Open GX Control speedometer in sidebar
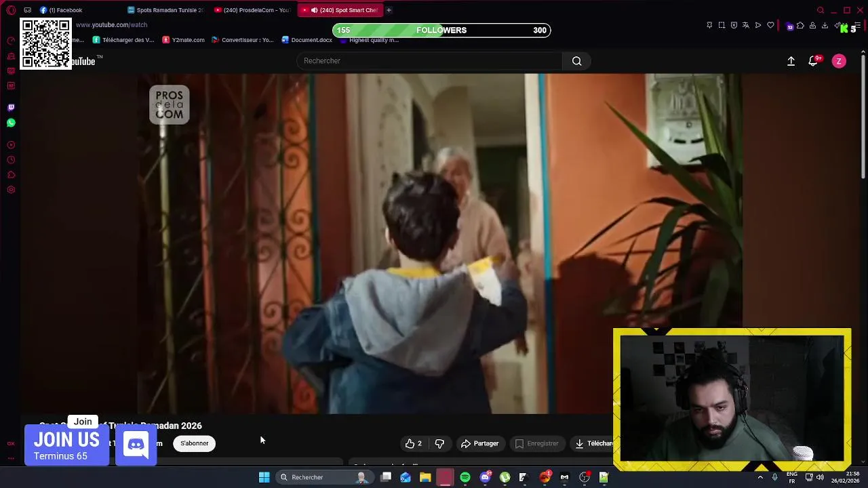The height and width of the screenshot is (488, 868). coord(11,41)
